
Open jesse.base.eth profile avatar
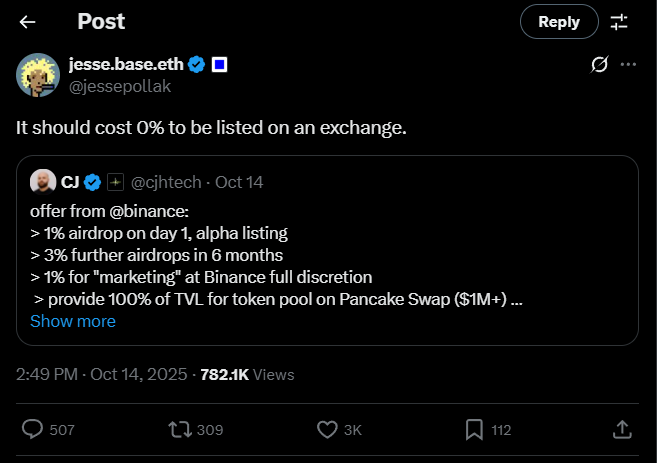click(38, 75)
